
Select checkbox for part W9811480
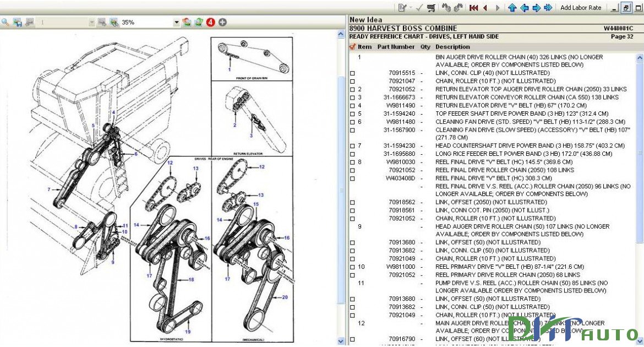pos(352,122)
